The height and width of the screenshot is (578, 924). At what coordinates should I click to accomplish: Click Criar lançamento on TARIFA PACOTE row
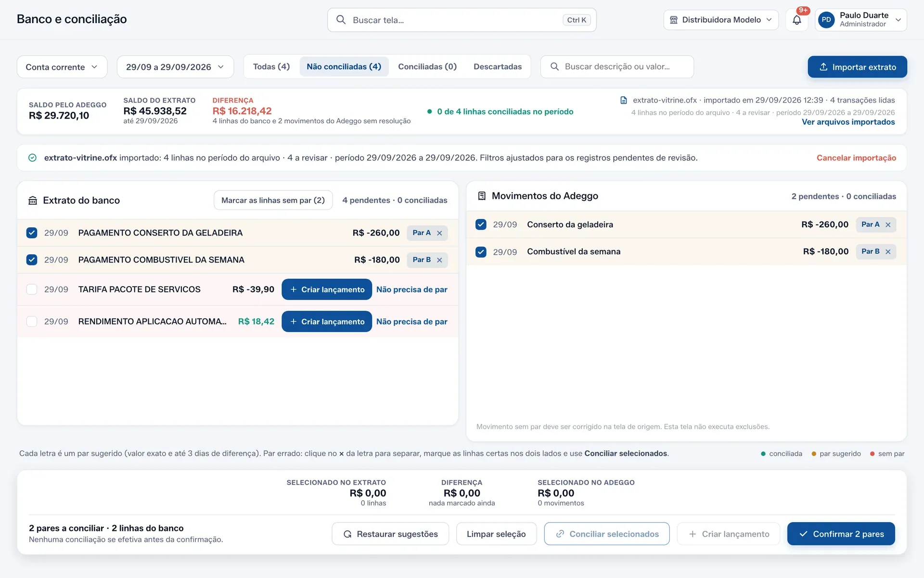click(327, 289)
